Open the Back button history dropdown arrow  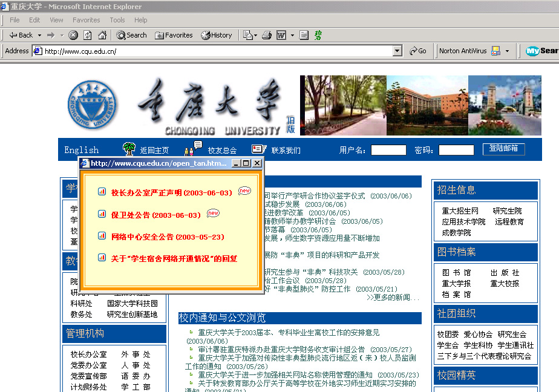point(40,35)
